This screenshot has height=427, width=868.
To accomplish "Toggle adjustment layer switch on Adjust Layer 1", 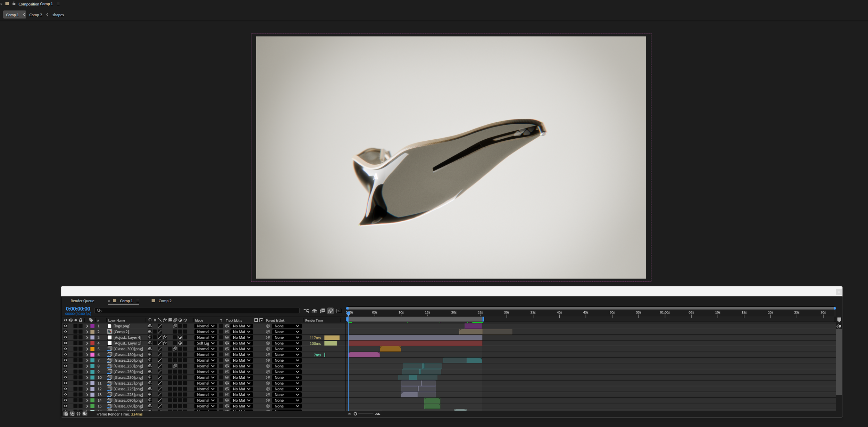I will pos(180,343).
